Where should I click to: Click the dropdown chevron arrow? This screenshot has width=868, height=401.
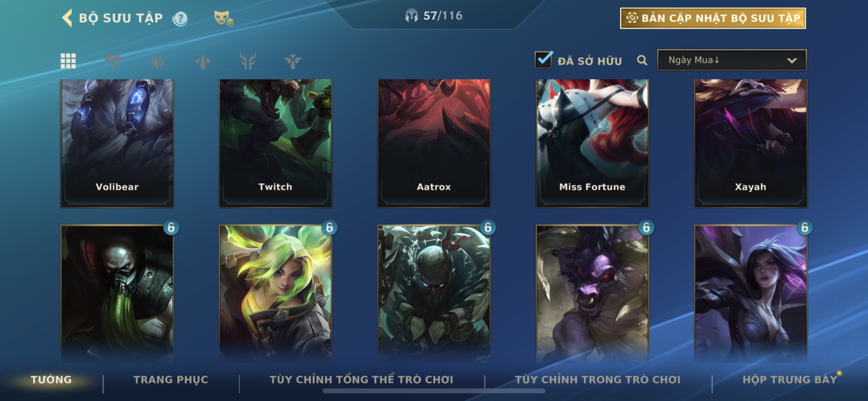click(x=791, y=61)
